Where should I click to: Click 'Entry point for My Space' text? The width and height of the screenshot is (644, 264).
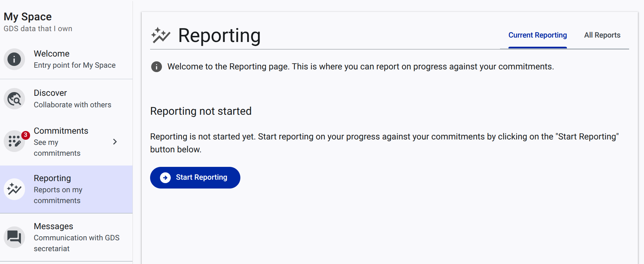75,65
